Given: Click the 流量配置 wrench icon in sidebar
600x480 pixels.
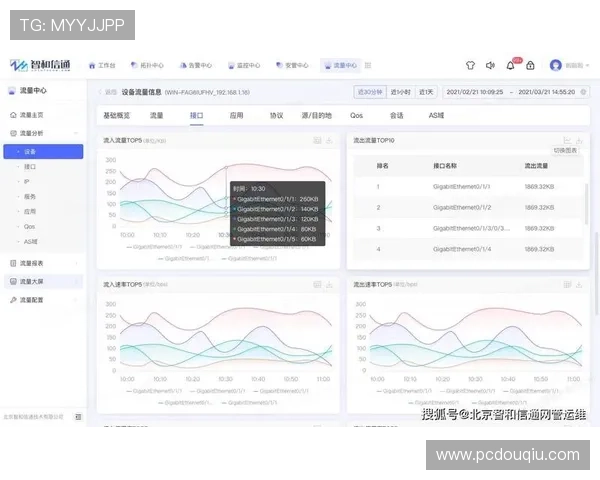Looking at the screenshot, I should click(13, 300).
